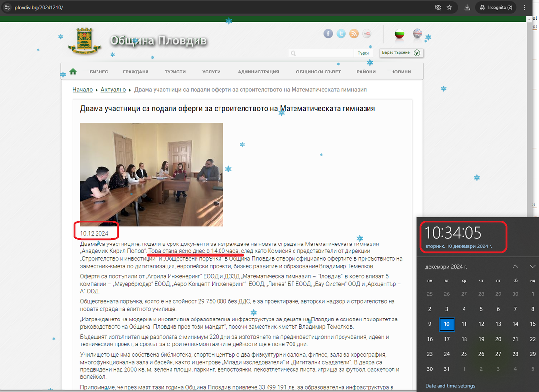Click the Община Пловдив site title

point(158,41)
